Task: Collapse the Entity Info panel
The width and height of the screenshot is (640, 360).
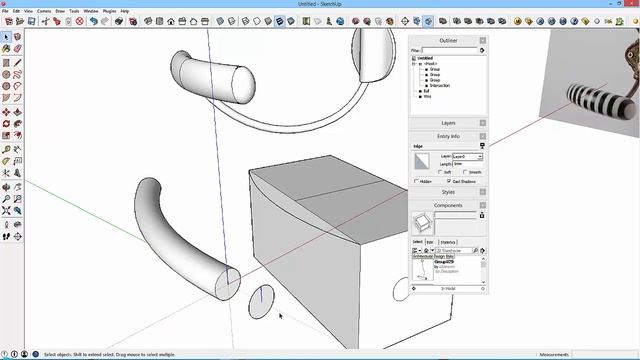Action: click(482, 136)
